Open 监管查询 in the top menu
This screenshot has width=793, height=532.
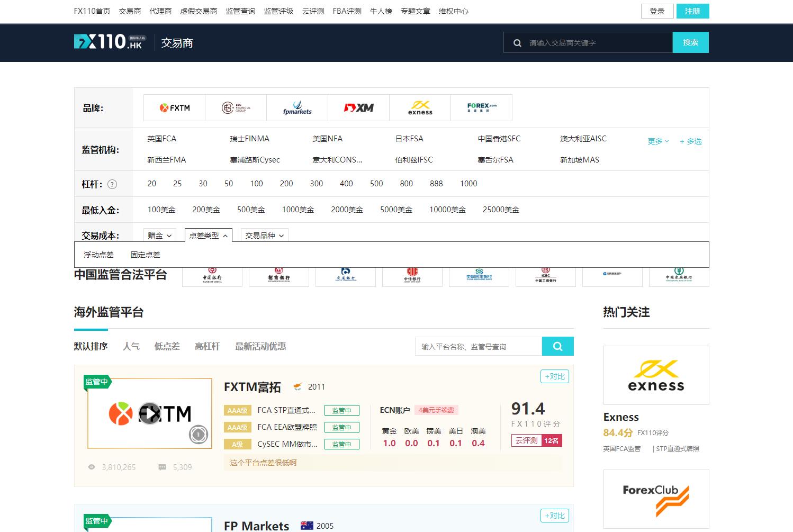(x=240, y=11)
